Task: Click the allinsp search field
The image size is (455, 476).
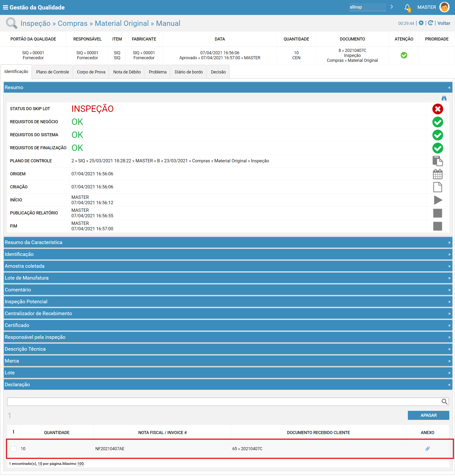Action: [367, 7]
